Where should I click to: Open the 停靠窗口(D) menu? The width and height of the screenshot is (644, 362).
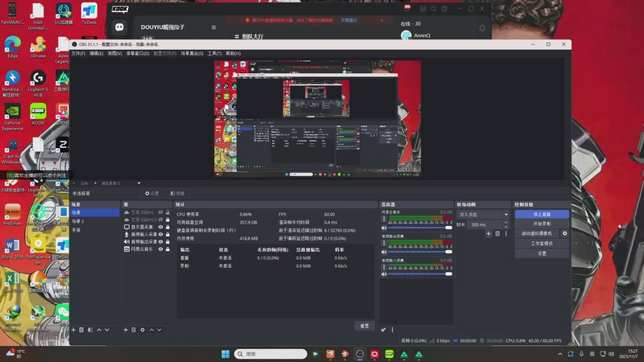coord(138,53)
